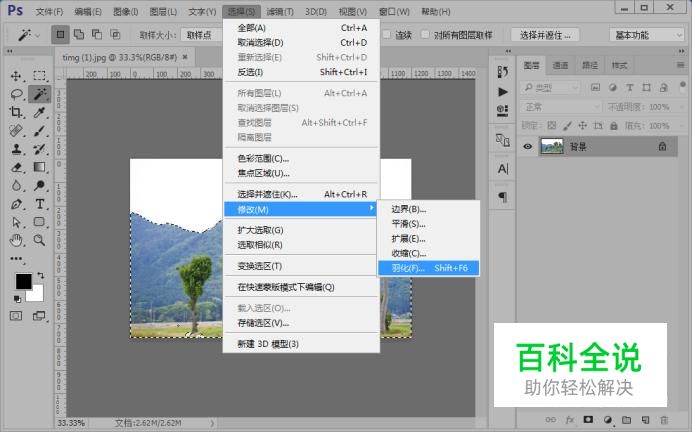Toggle the 连续 checkbox
This screenshot has height=432, width=692.
pyautogui.click(x=387, y=34)
